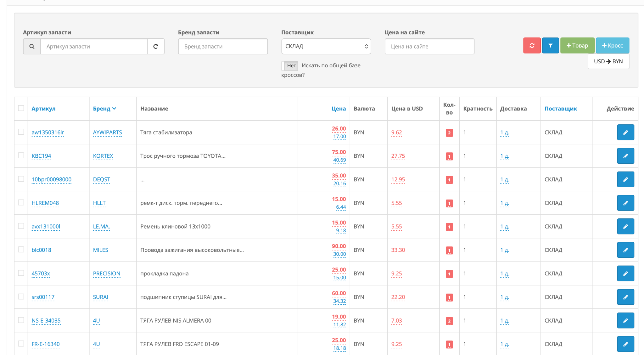Click the pencil edit button for HLREM048
Screen dimensions: 644x355
[625, 203]
